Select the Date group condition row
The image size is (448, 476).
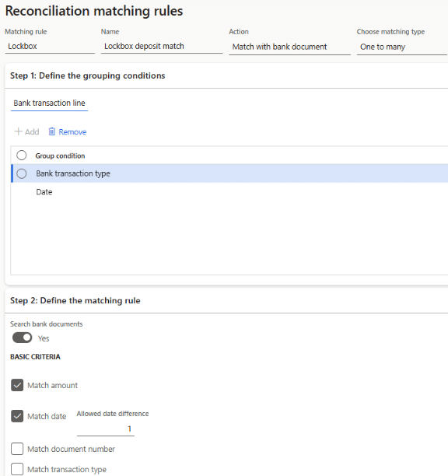pyautogui.click(x=229, y=192)
